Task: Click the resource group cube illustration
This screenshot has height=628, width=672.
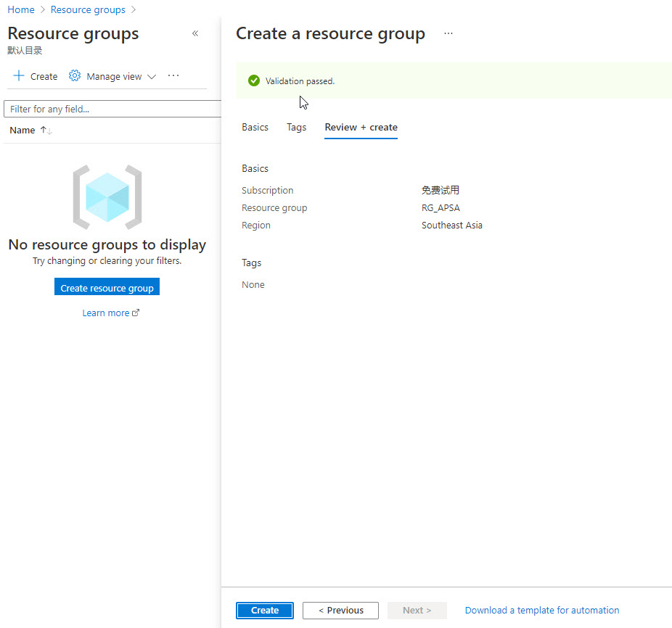Action: tap(107, 197)
